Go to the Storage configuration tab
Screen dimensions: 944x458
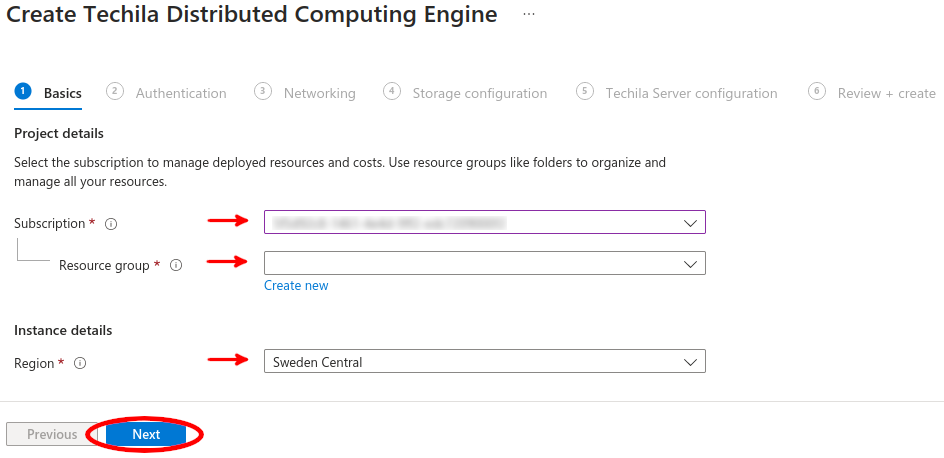479,93
